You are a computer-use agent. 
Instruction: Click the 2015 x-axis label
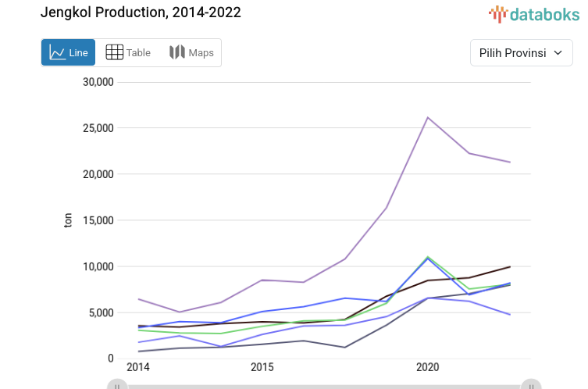tap(262, 367)
